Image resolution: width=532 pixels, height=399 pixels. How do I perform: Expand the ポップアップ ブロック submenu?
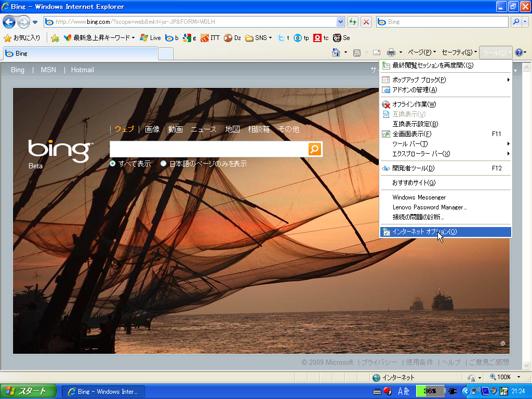[445, 80]
